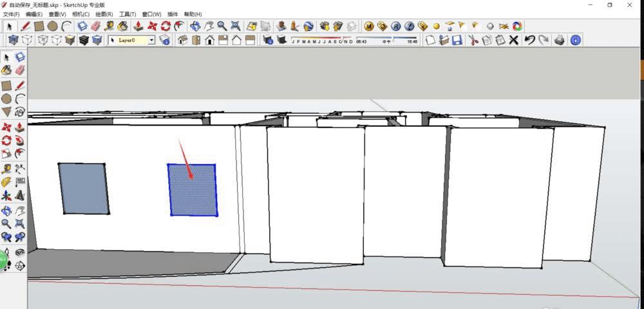Image resolution: width=644 pixels, height=309 pixels.
Task: Open the 相机(C) menu
Action: [80, 14]
